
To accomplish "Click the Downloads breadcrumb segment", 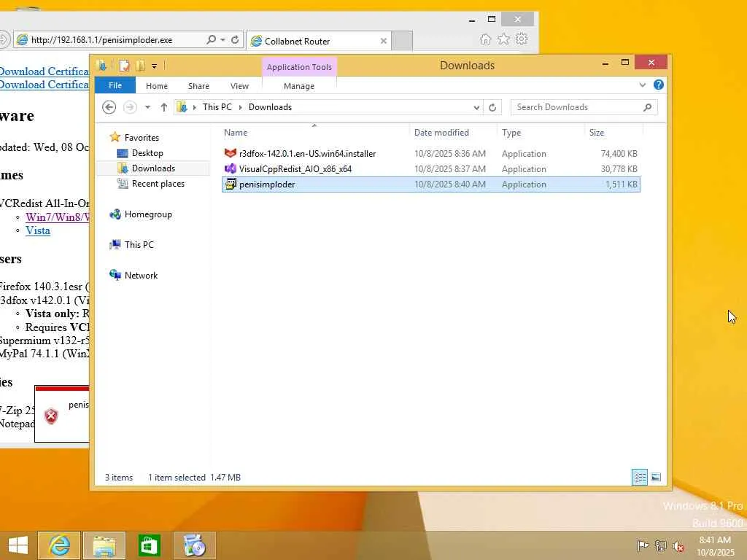I will [x=270, y=107].
